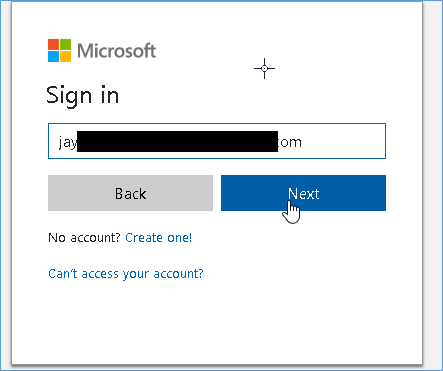Open 'Can't access your account?' link

[x=126, y=274]
